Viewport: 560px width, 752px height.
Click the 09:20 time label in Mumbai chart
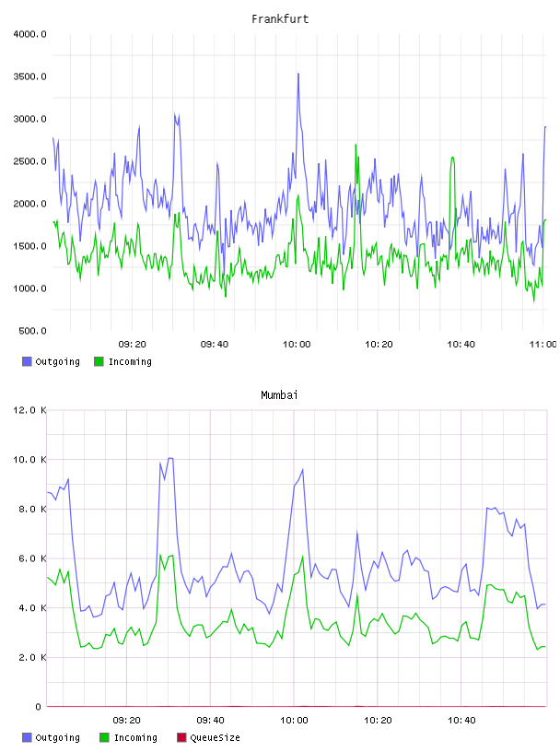(x=126, y=720)
